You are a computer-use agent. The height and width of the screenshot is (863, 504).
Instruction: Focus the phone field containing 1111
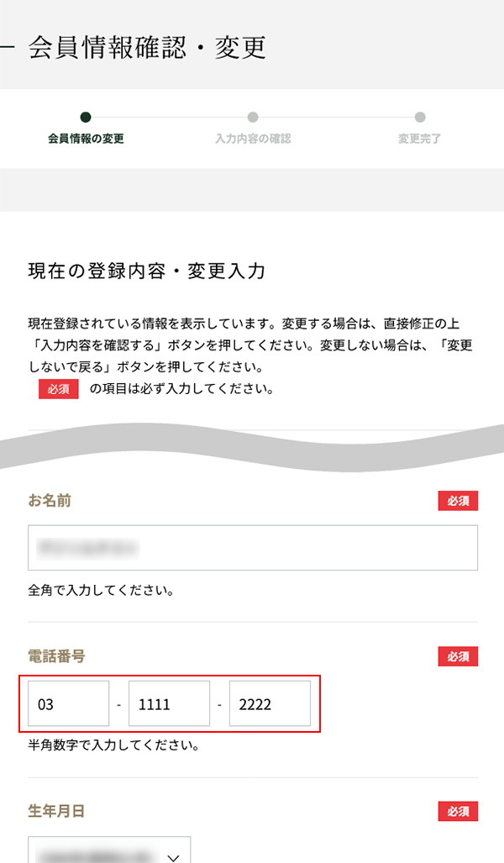point(169,703)
